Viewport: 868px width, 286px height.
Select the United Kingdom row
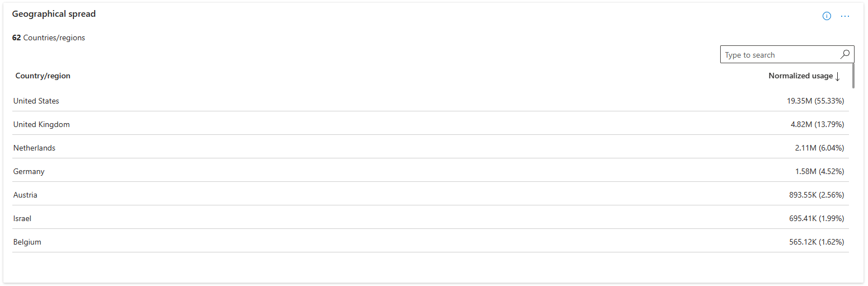[x=431, y=124]
